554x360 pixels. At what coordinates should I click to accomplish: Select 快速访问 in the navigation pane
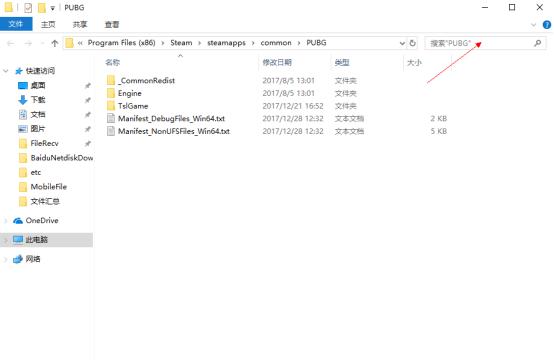[40, 71]
